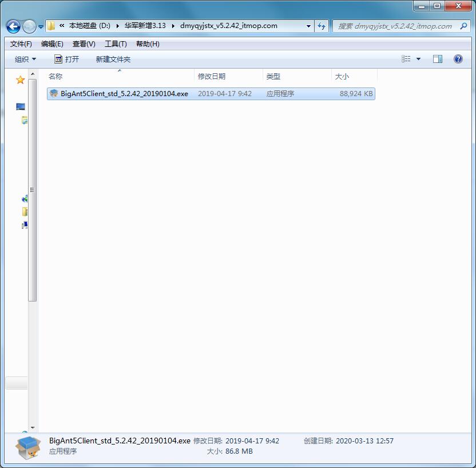Open the 查看(V) menu
476x468 pixels.
pyautogui.click(x=84, y=44)
